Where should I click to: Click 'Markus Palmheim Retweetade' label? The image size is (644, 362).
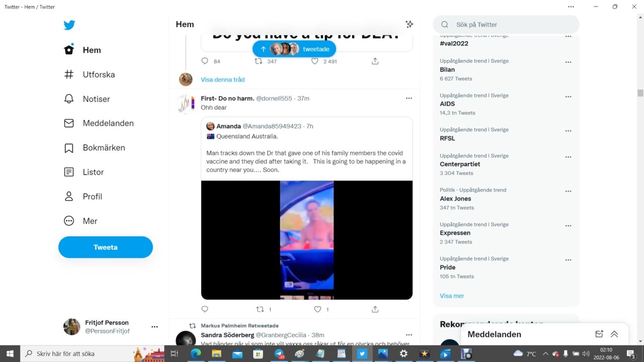[239, 326]
